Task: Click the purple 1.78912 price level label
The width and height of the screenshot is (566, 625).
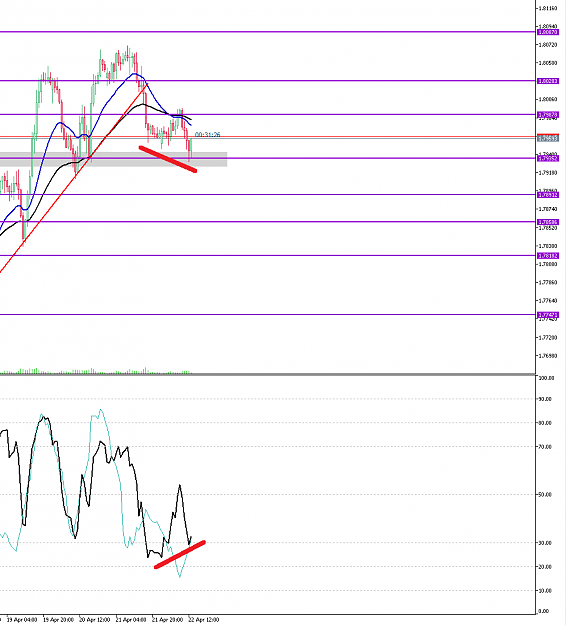Action: pos(548,195)
